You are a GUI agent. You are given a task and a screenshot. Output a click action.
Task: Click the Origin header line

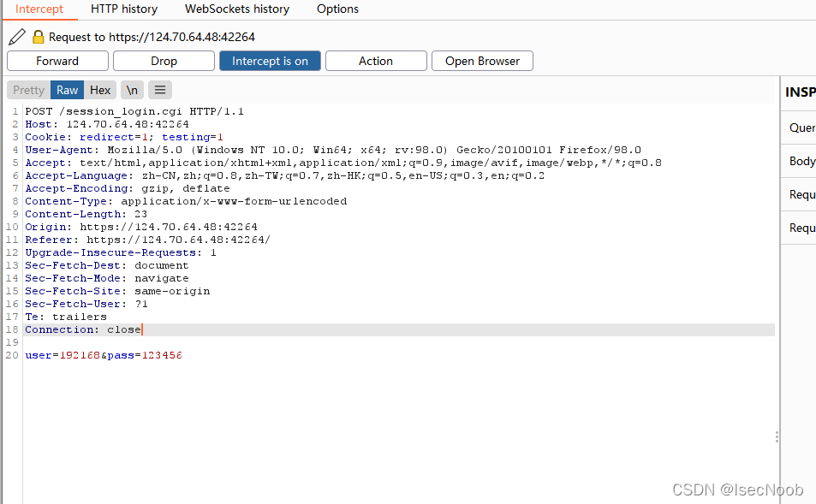click(141, 227)
